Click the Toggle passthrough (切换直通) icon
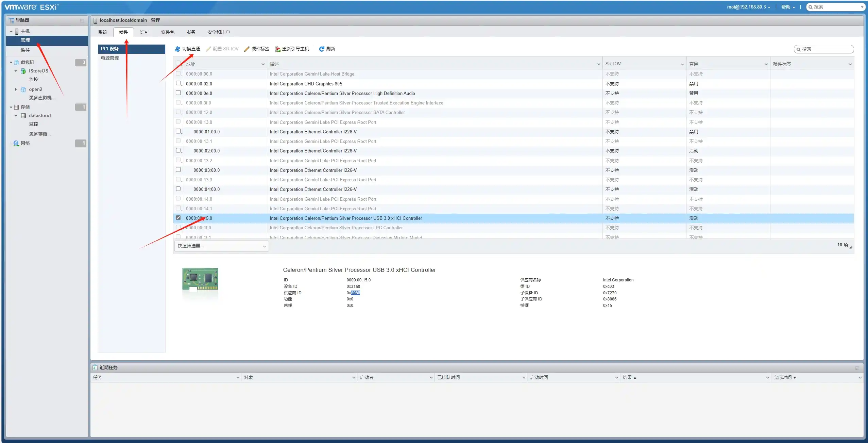This screenshot has width=868, height=443. tap(177, 49)
